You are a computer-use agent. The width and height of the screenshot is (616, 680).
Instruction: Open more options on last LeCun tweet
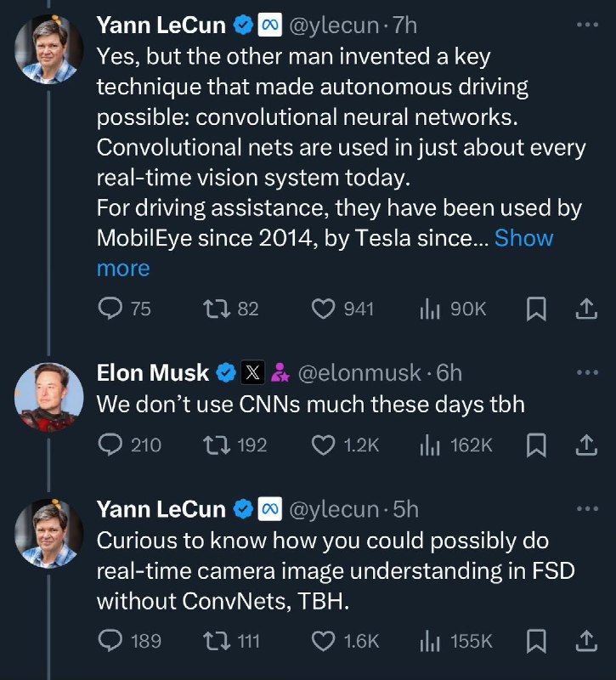[587, 509]
